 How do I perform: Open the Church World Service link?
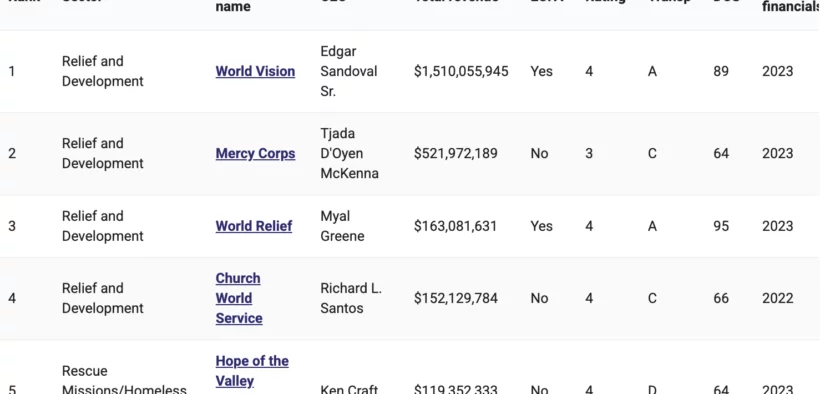239,298
